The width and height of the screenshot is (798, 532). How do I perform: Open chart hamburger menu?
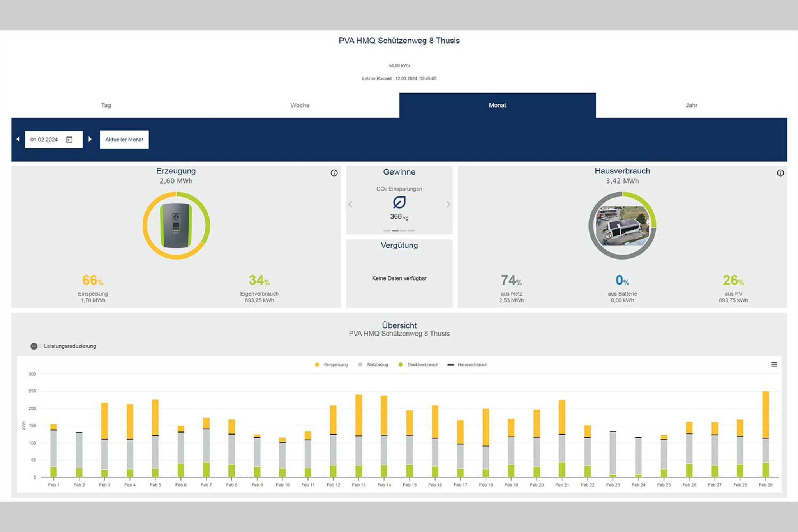[773, 364]
